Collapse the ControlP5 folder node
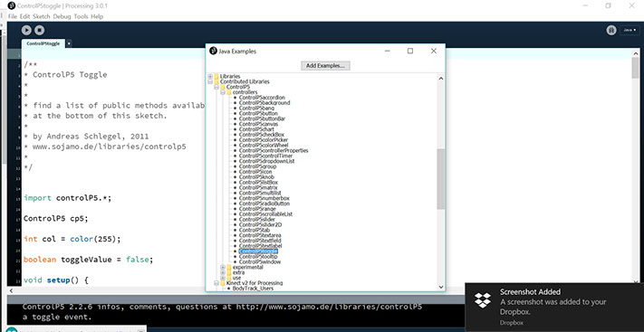 tap(216, 87)
